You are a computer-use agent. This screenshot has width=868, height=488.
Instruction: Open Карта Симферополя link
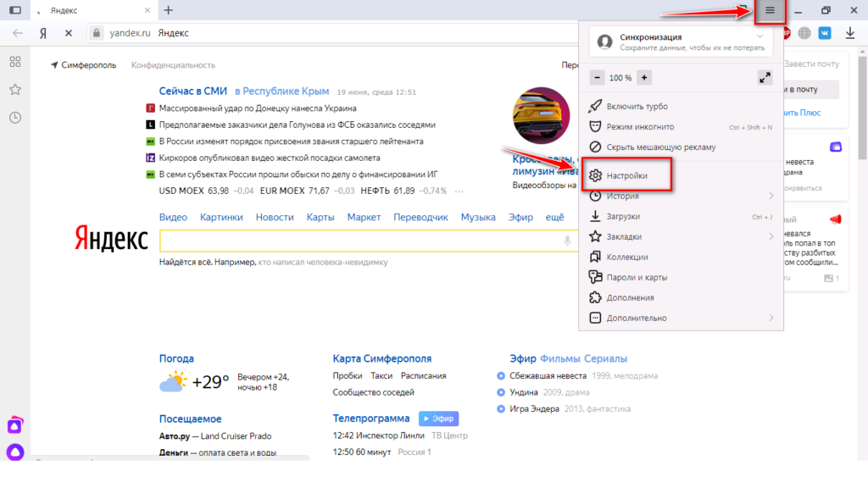[382, 358]
